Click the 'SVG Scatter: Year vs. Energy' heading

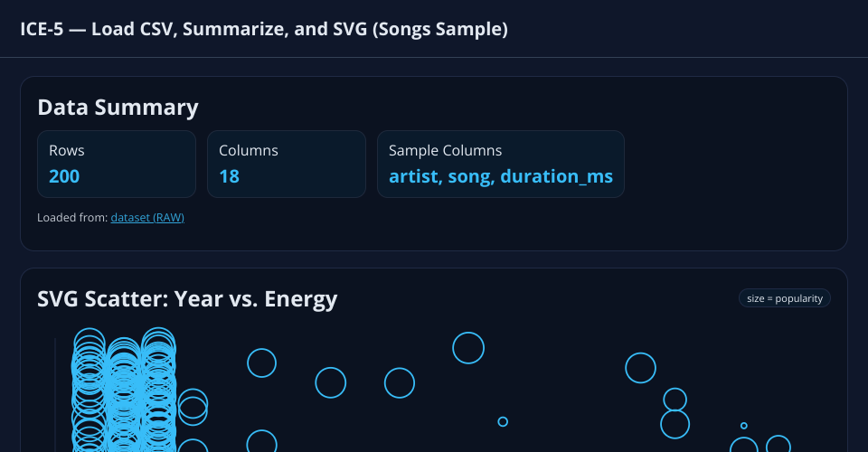[x=187, y=298]
